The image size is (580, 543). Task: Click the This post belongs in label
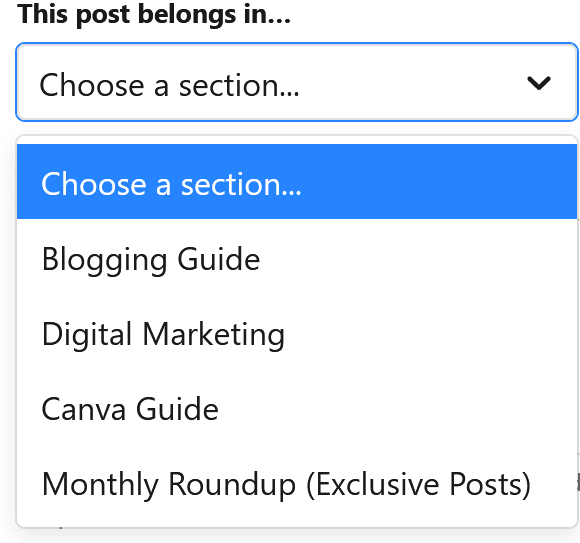(154, 15)
